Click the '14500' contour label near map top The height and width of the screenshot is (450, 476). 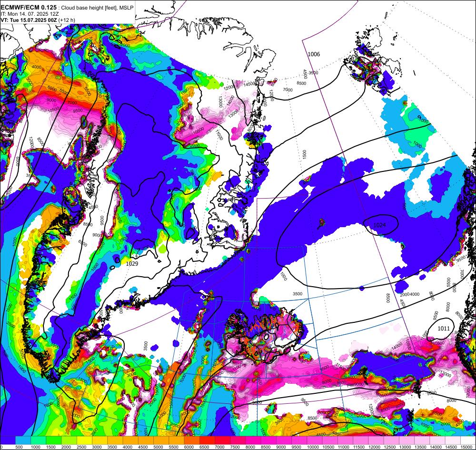click(x=249, y=84)
